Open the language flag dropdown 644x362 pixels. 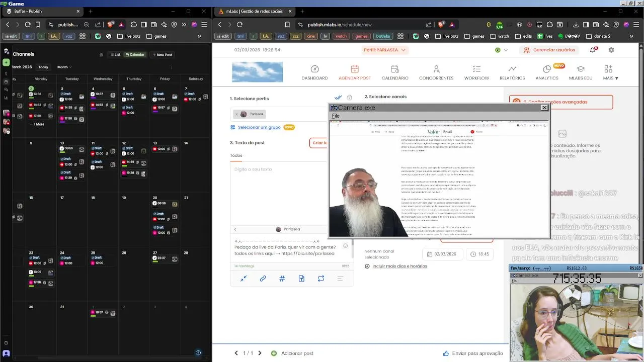click(501, 50)
